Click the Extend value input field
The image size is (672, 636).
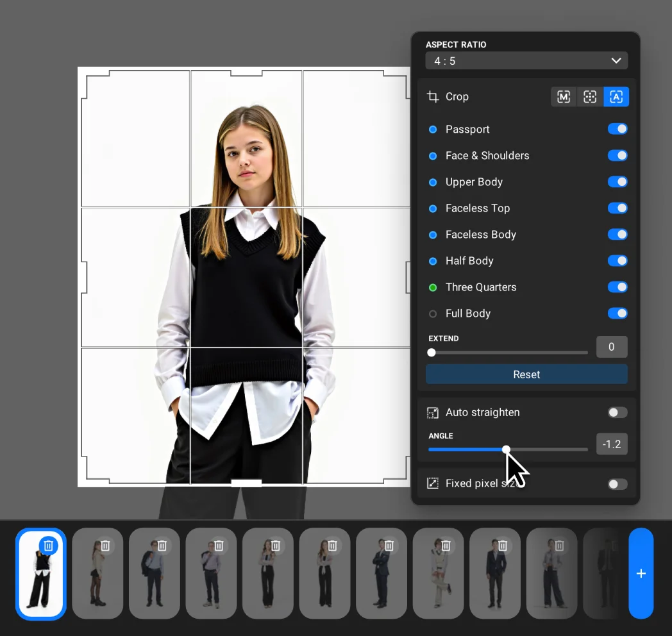[x=611, y=347]
